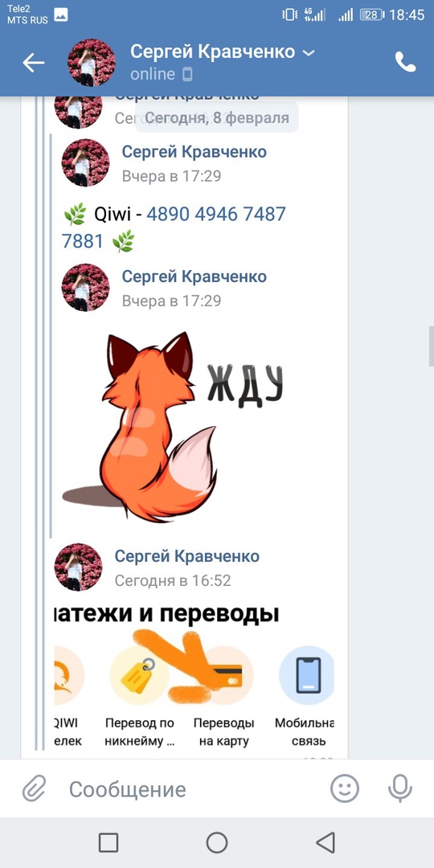Tap the Android back triangle button
The height and width of the screenshot is (868, 434).
coord(325,842)
